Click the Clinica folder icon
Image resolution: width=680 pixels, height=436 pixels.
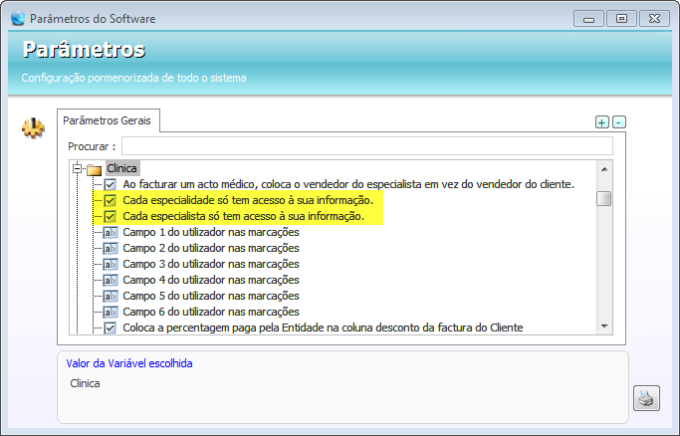[x=94, y=169]
